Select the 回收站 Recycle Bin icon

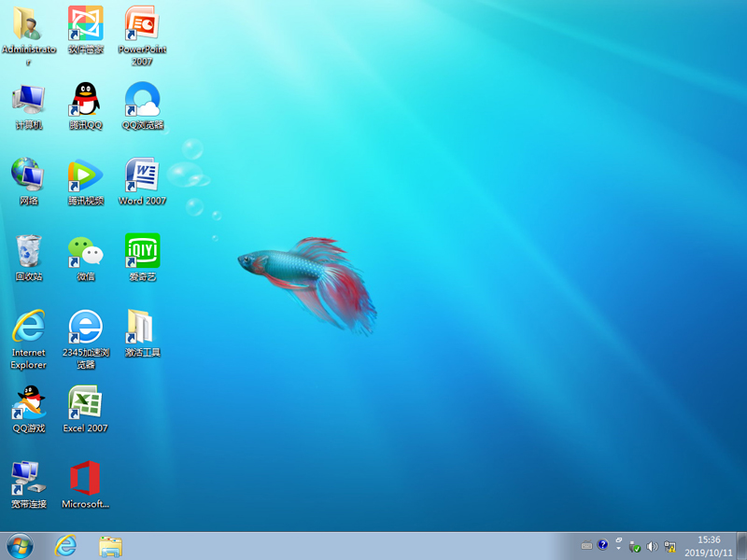[28, 251]
